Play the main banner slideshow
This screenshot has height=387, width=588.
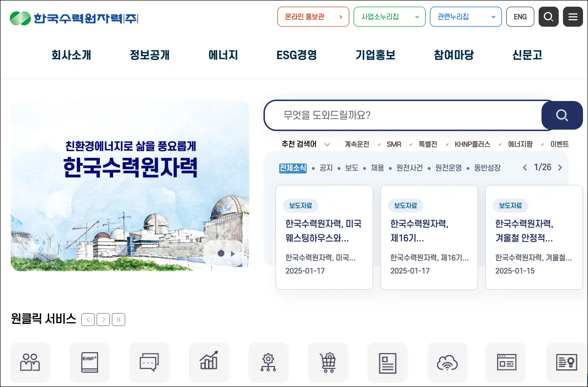(233, 254)
